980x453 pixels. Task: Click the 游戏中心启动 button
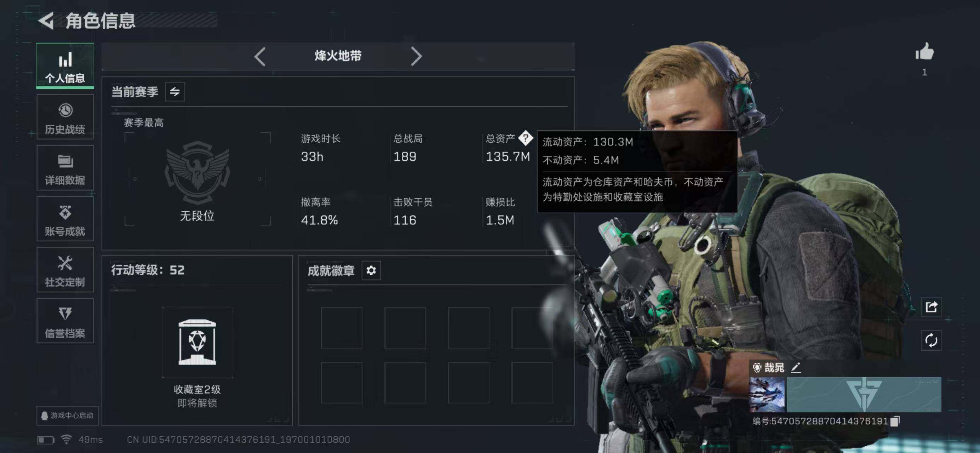(x=67, y=415)
